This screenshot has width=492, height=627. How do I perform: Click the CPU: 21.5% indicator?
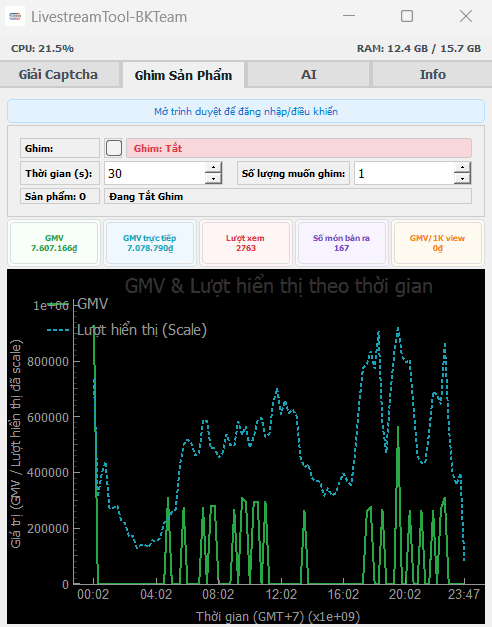coord(42,48)
